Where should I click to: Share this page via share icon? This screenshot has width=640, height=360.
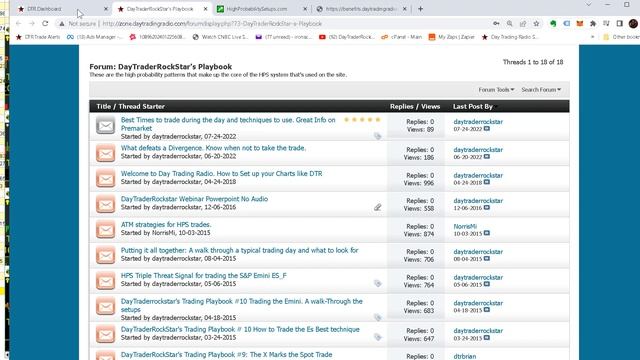pyautogui.click(x=523, y=24)
